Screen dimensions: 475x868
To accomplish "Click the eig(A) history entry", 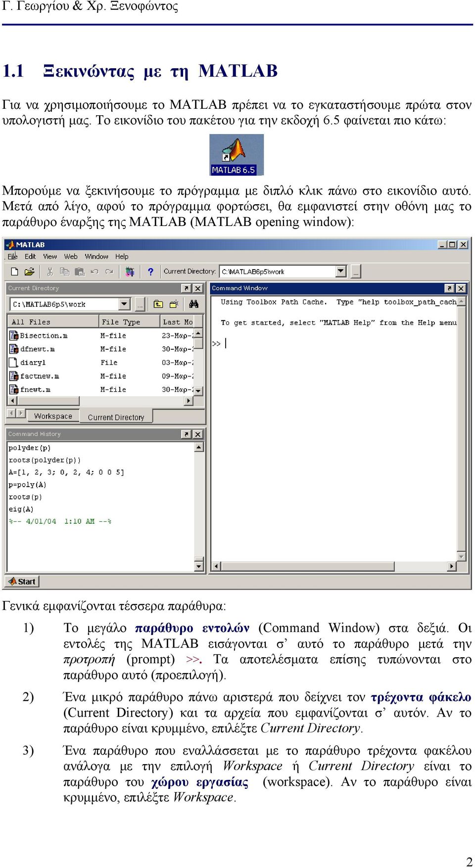I will point(21,509).
